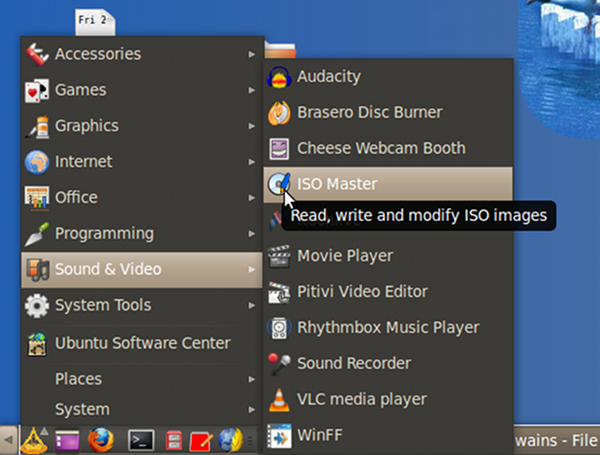600x455 pixels.
Task: Launch Firefox from the bottom panel
Action: pos(101,440)
